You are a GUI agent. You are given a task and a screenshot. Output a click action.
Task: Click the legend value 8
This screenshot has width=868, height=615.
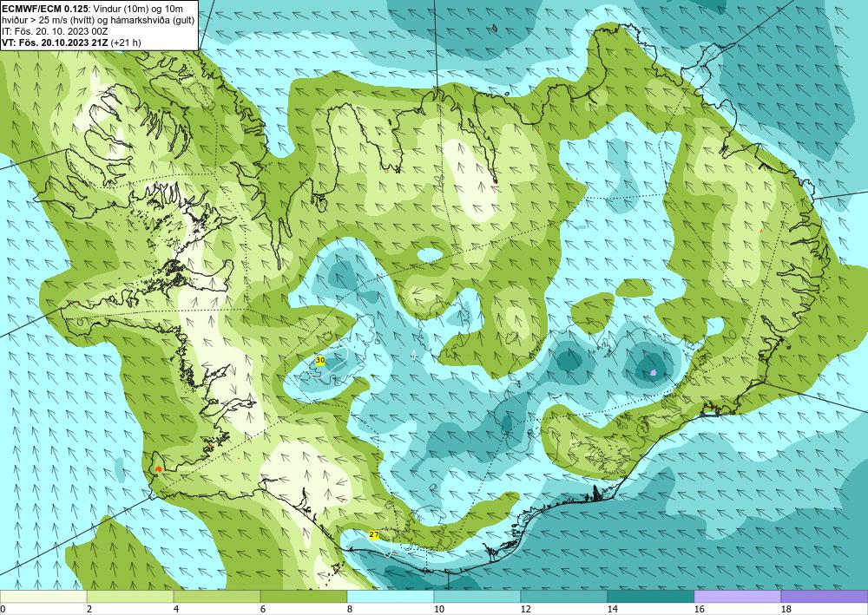[x=350, y=610]
